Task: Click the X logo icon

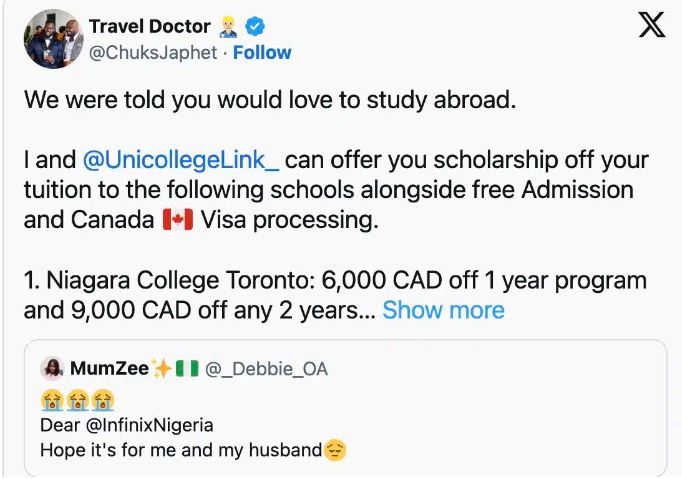Action: (x=651, y=26)
